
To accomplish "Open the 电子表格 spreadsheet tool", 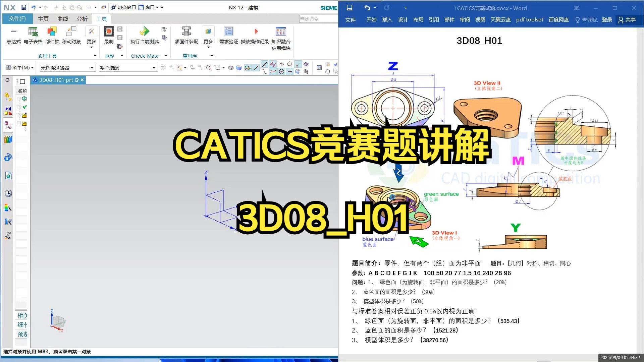I will tap(33, 35).
